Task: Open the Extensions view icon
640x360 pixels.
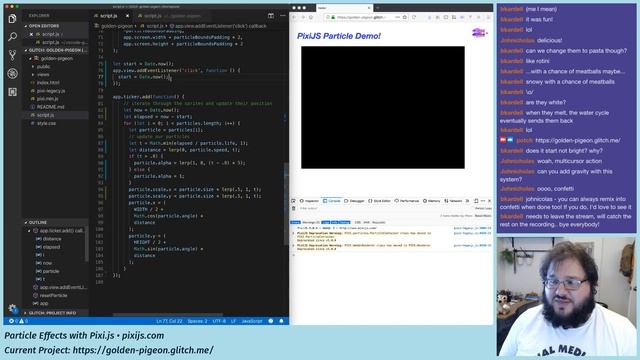Action: [12, 92]
